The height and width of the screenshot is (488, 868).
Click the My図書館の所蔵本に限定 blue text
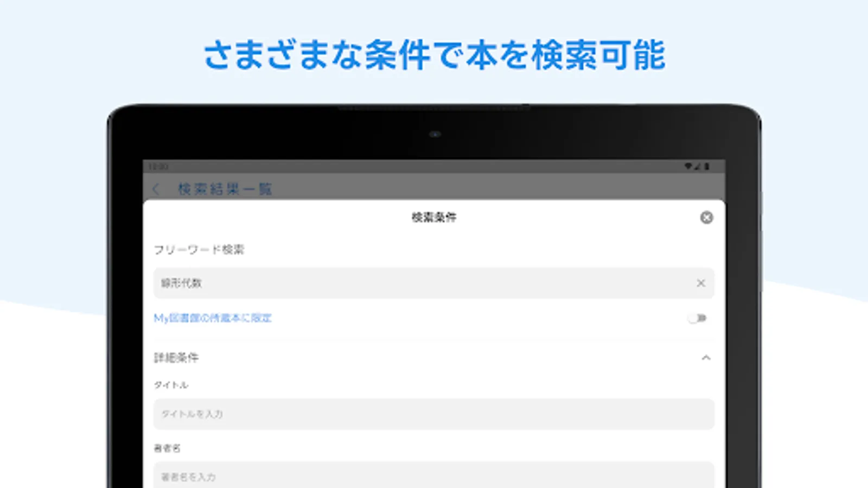pos(213,318)
